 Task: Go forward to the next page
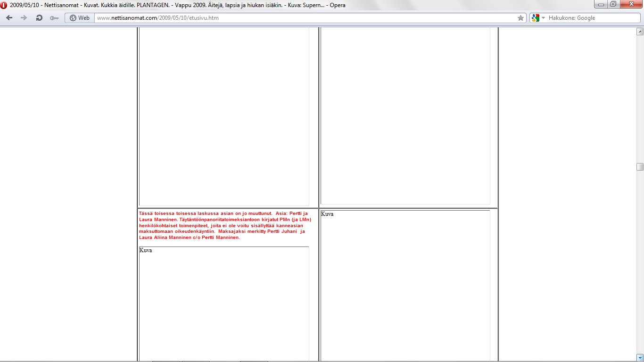(24, 18)
